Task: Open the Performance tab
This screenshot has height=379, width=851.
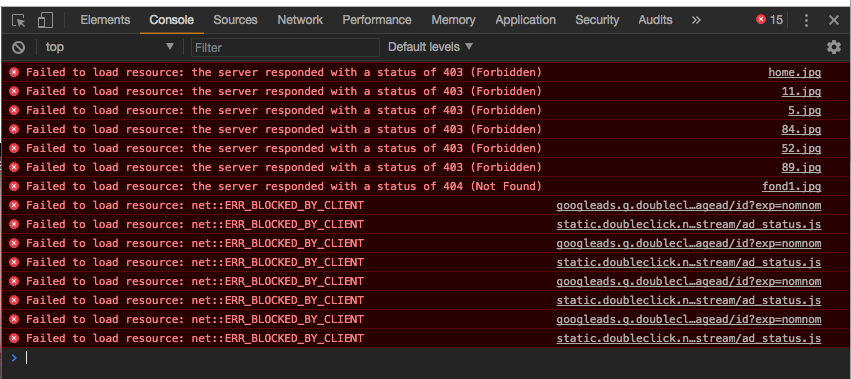Action: click(x=377, y=20)
